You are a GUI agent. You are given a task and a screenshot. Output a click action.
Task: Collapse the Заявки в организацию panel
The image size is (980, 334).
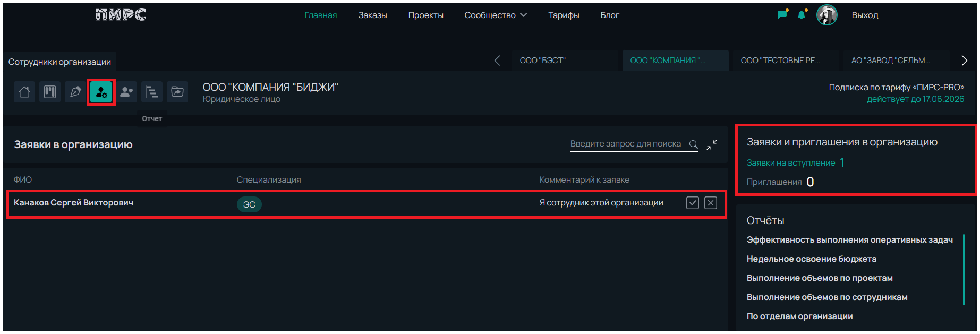coord(712,144)
